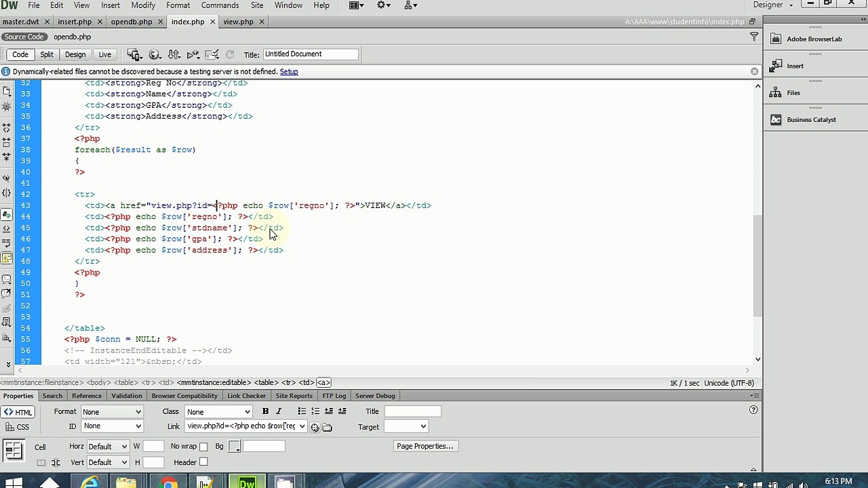Switch to Design view

pos(75,54)
